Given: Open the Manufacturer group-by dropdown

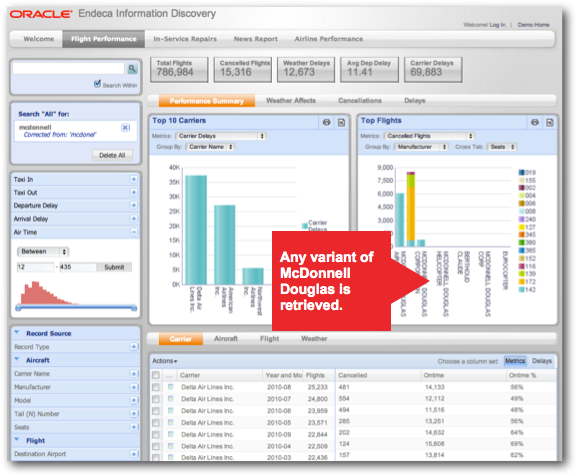Looking at the screenshot, I should [421, 147].
